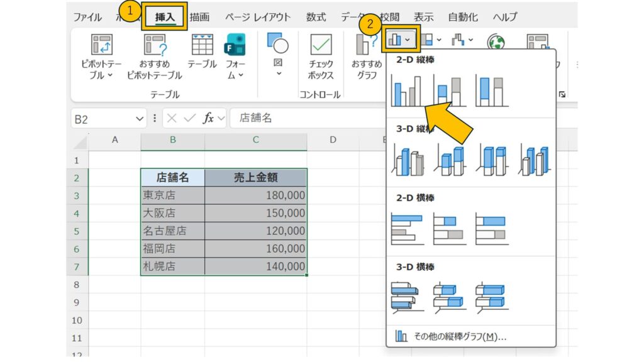Open the ページ レイアウト tab
644x362 pixels.
pyautogui.click(x=258, y=17)
